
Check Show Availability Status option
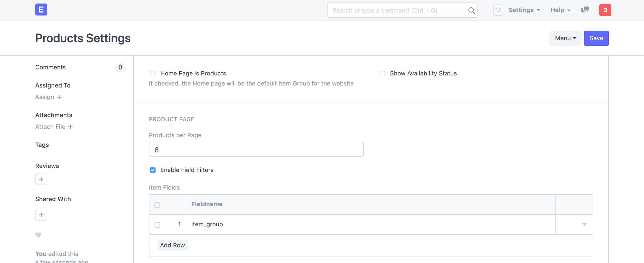click(382, 74)
